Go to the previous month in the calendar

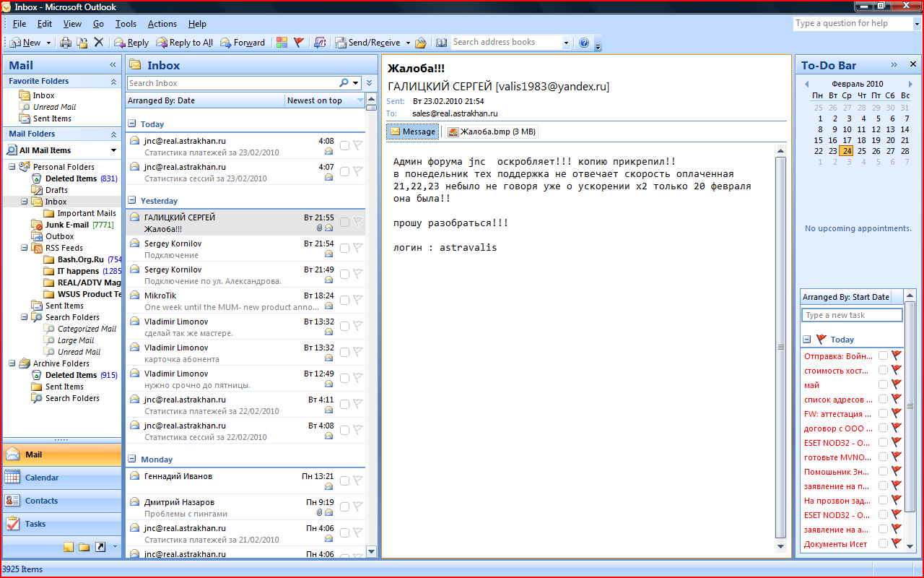807,85
